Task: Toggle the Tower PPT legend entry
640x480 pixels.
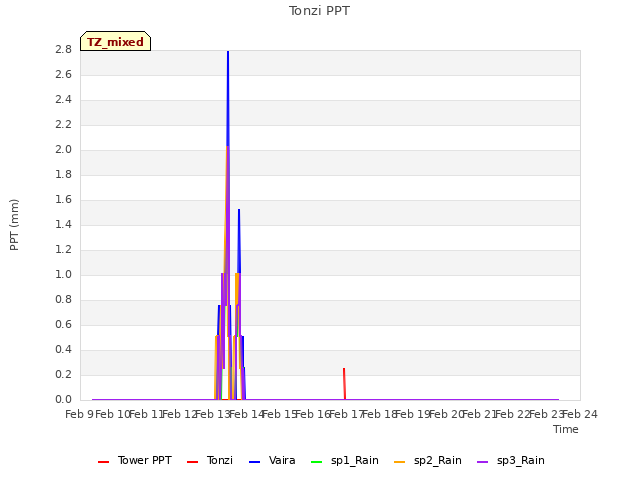Action: pos(135,461)
